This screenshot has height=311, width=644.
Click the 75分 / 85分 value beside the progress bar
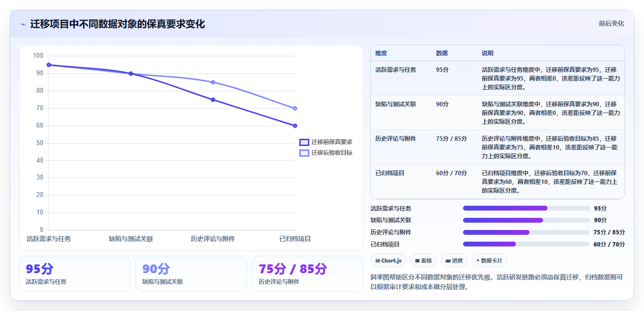pos(609,232)
